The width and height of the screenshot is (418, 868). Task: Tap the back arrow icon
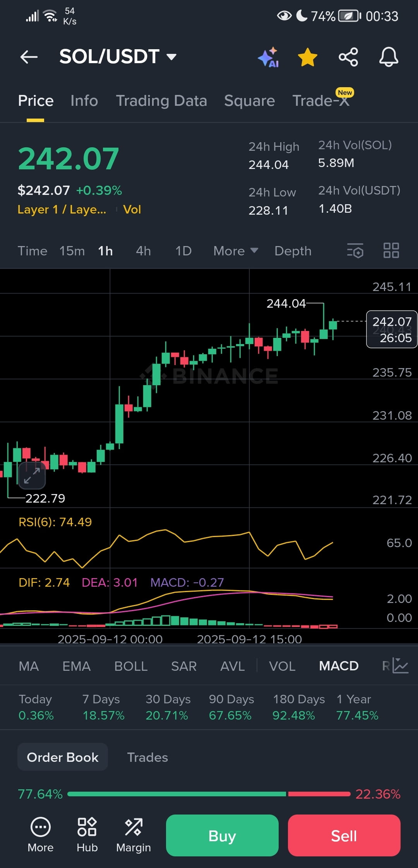pyautogui.click(x=29, y=57)
